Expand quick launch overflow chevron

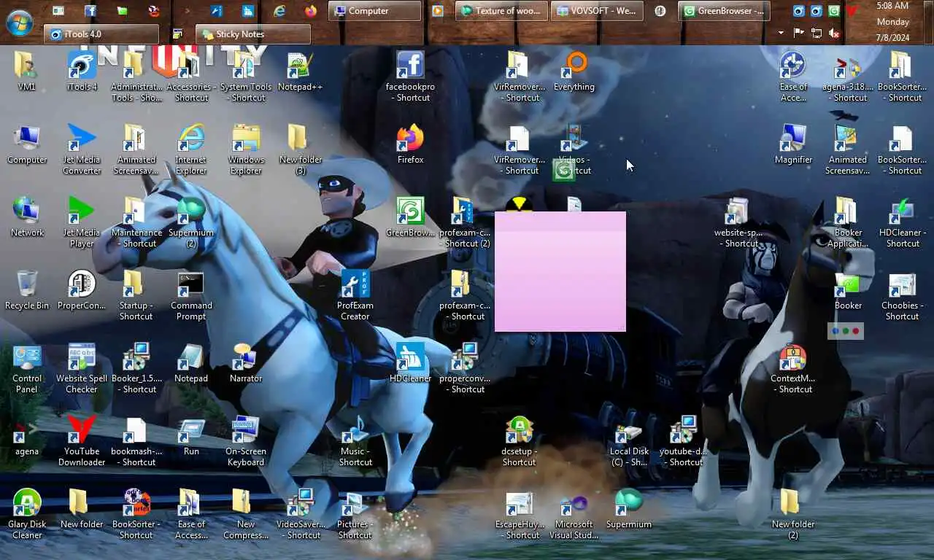click(x=188, y=11)
